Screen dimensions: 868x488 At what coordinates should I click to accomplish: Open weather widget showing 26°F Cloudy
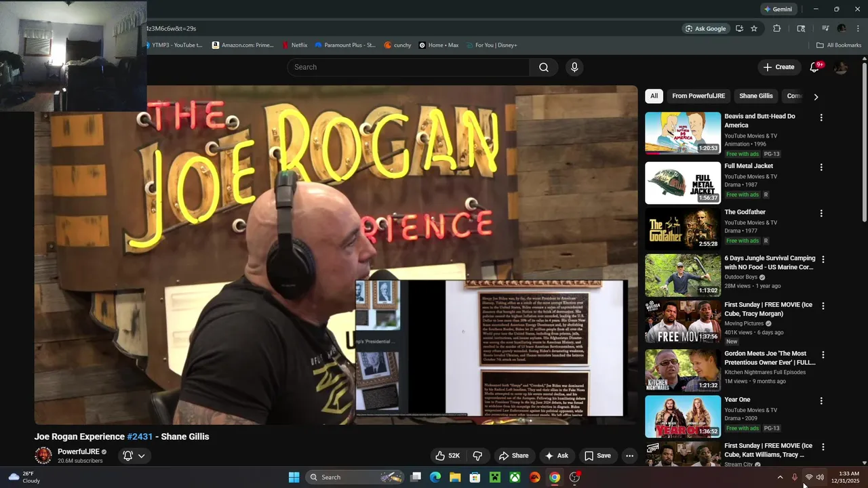[x=23, y=477]
